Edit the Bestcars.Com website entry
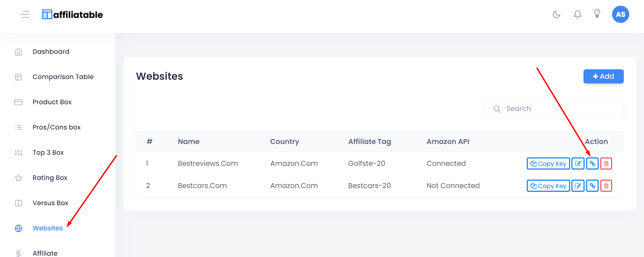The width and height of the screenshot is (644, 257). pyautogui.click(x=578, y=186)
